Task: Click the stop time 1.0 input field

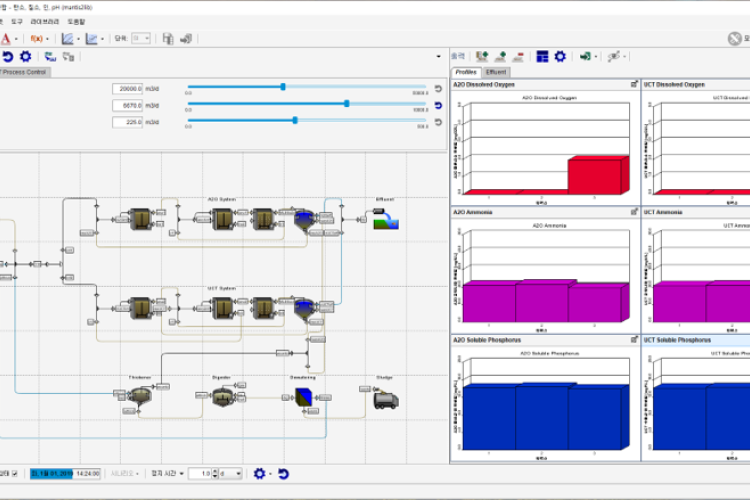Action: point(200,474)
